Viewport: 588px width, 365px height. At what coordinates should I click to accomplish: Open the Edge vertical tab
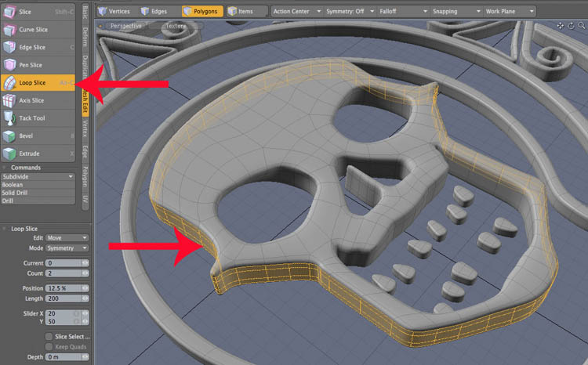pos(85,151)
